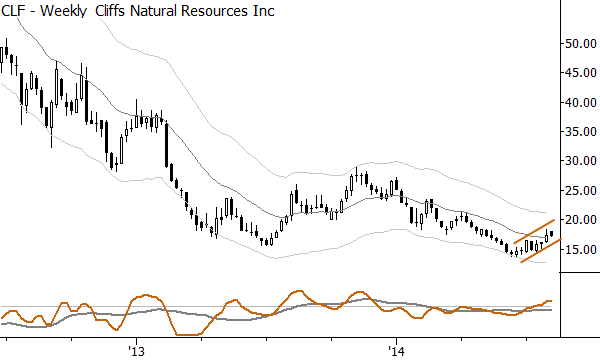Viewport: 600px width, 360px height.
Task: Click the 40.00 price axis label
Action: coord(581,102)
